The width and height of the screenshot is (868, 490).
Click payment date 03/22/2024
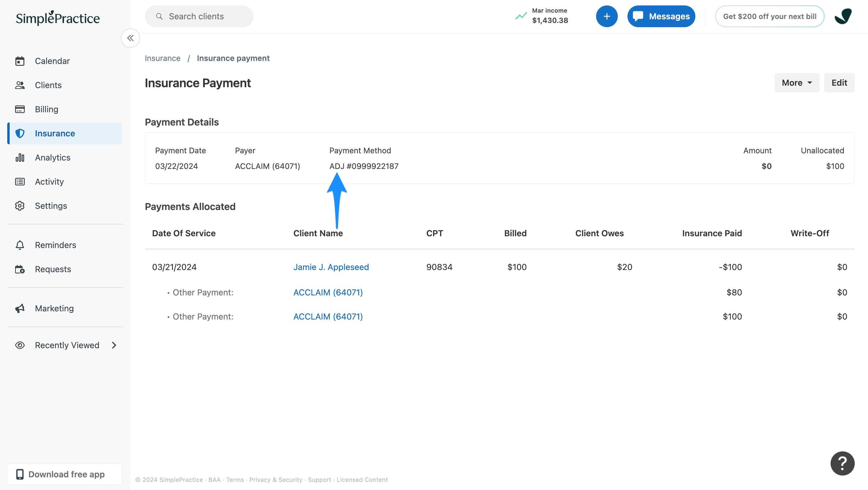176,166
